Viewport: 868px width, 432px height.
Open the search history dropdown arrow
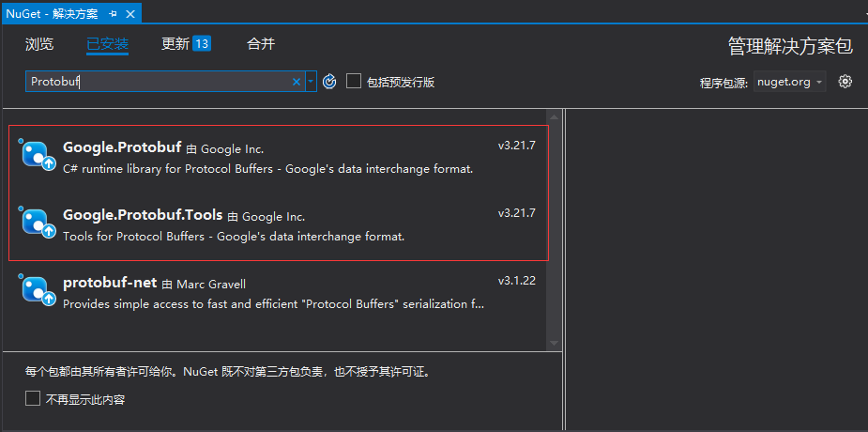(x=312, y=82)
